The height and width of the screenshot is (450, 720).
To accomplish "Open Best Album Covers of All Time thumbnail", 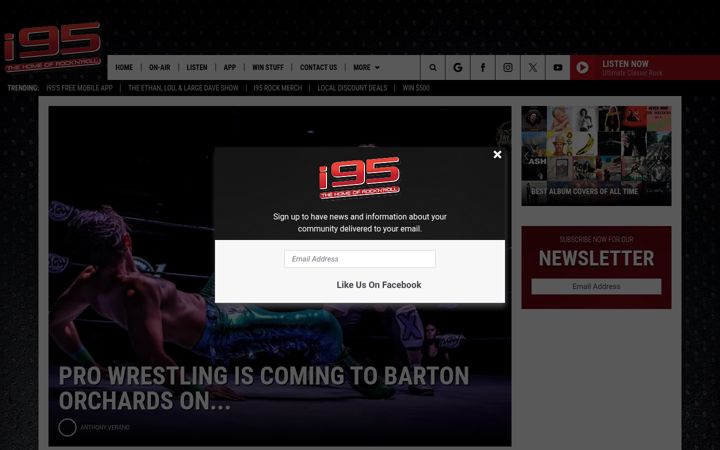I will (596, 156).
